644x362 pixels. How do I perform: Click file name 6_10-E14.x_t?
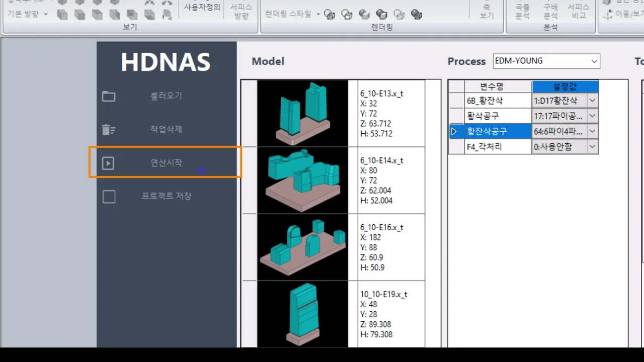(x=381, y=160)
